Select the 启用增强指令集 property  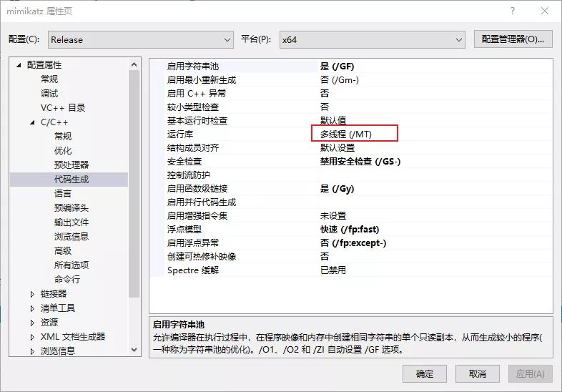coord(197,216)
